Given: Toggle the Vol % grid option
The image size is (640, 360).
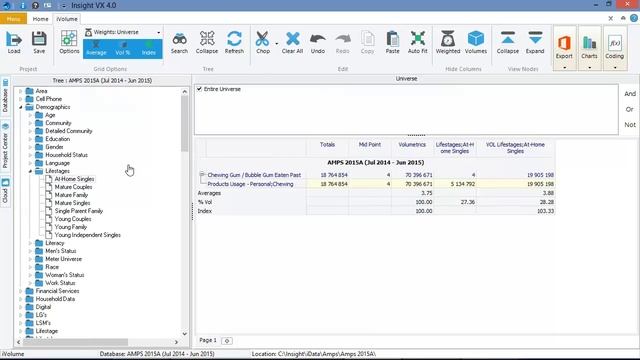Looking at the screenshot, I should [123, 49].
